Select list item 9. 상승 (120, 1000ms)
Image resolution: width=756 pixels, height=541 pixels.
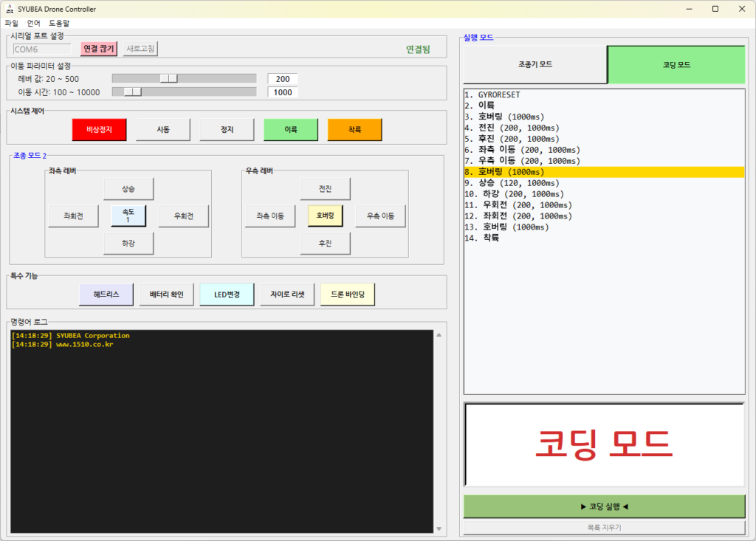tap(512, 183)
